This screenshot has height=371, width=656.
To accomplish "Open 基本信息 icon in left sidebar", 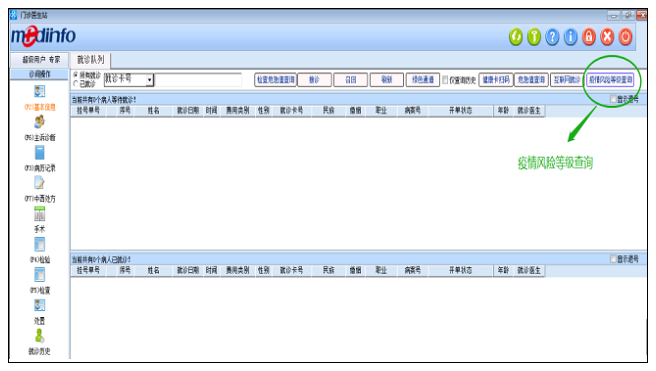I will (x=40, y=91).
